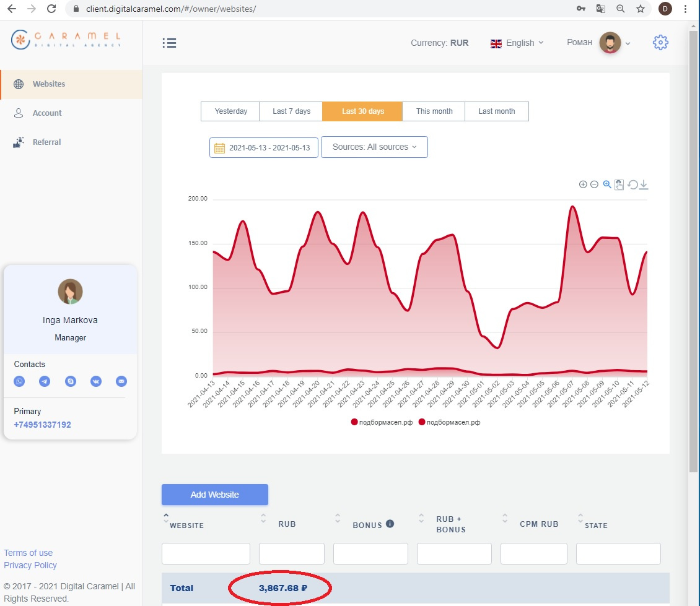Click the Add Website button
This screenshot has height=606, width=700.
(x=214, y=495)
